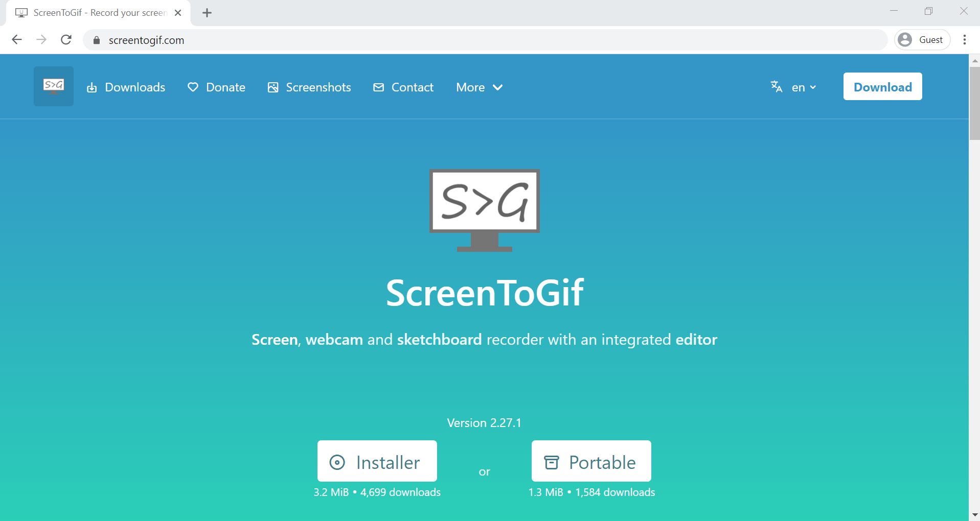Screen dimensions: 980x521
Task: Click the translate icon beside en
Action: (x=777, y=87)
